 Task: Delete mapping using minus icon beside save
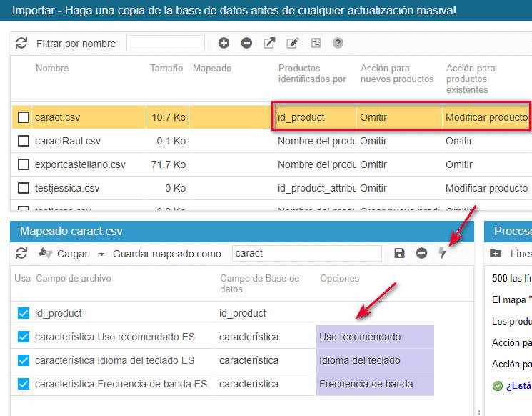click(x=421, y=253)
